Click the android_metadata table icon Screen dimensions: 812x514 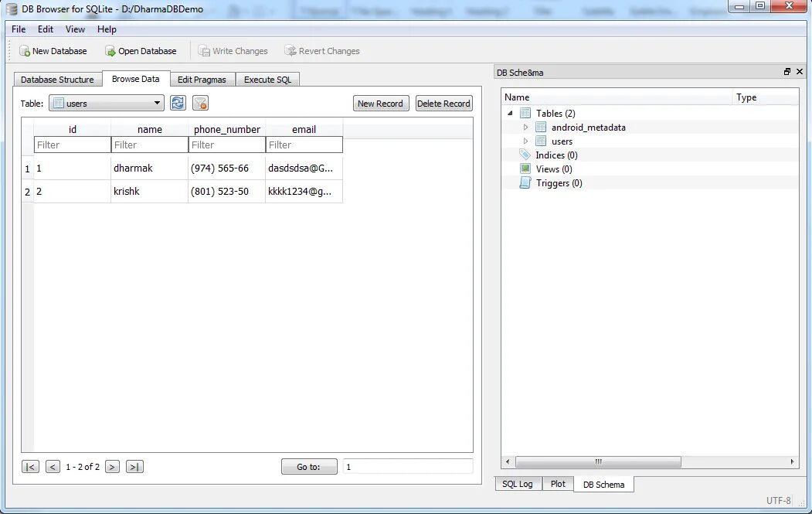pos(541,127)
